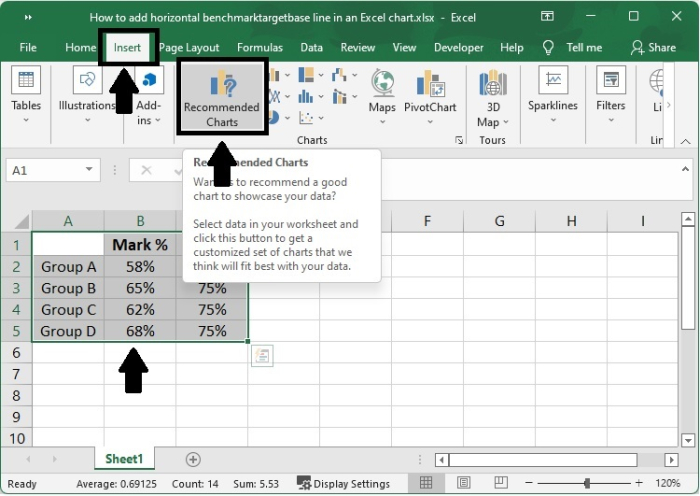The image size is (700, 496).
Task: Open the Maps chart option
Action: [x=382, y=92]
